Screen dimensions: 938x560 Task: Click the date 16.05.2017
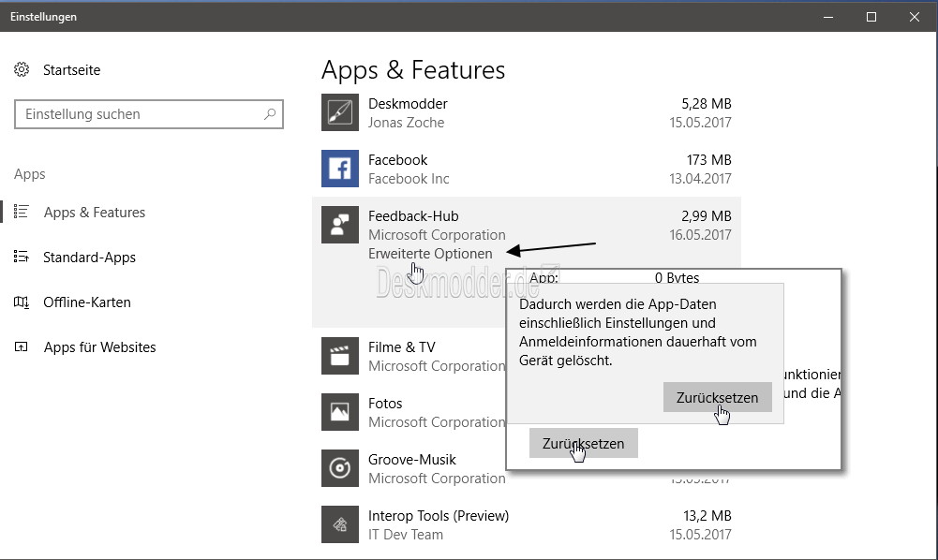(701, 234)
